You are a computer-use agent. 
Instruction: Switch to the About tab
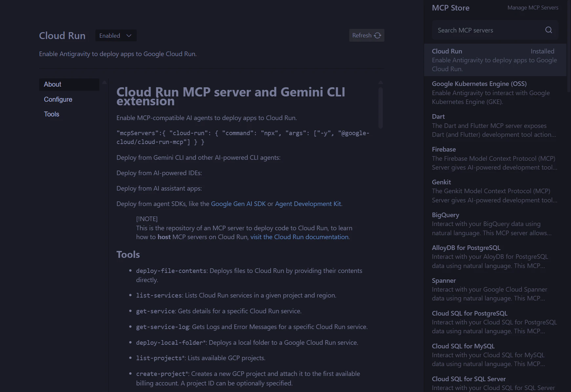pyautogui.click(x=69, y=84)
